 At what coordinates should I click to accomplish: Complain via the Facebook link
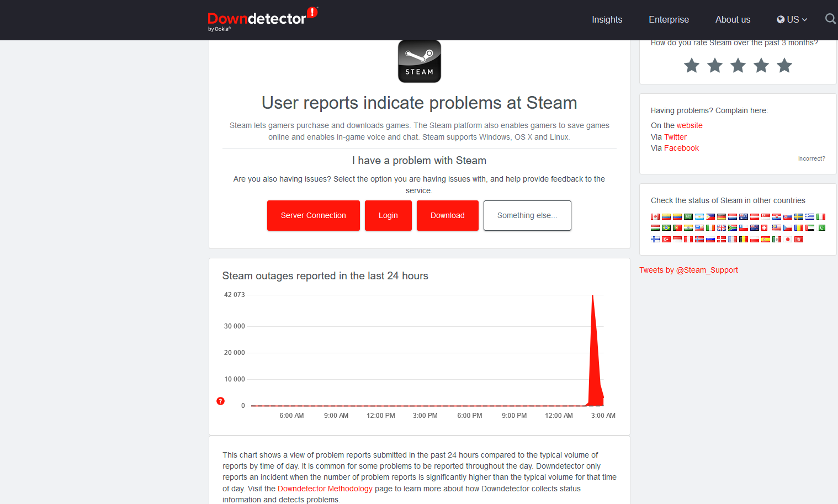(681, 148)
